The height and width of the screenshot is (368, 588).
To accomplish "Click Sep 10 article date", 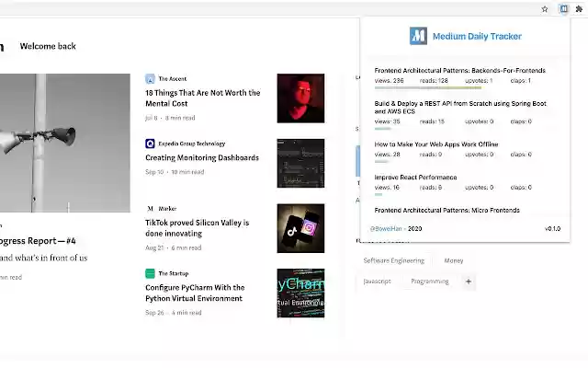I will click(154, 172).
